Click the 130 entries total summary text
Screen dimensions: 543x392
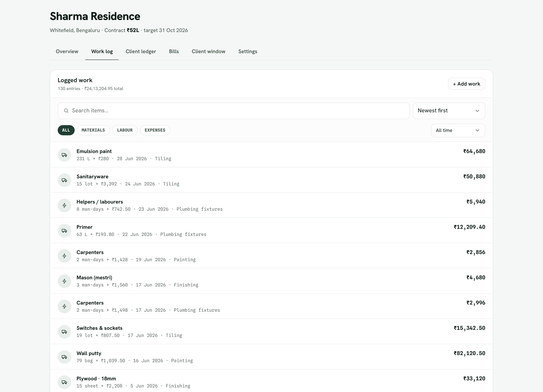tap(90, 89)
